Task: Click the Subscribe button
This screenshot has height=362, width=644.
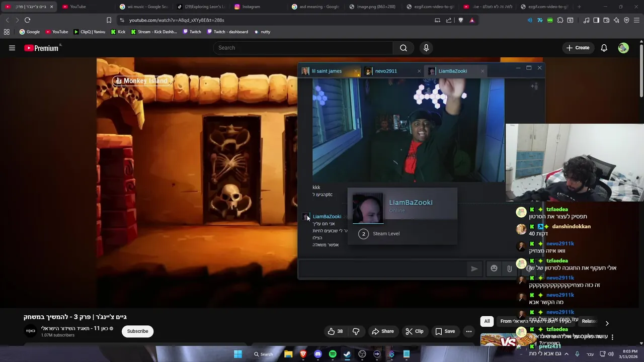Action: (137, 331)
